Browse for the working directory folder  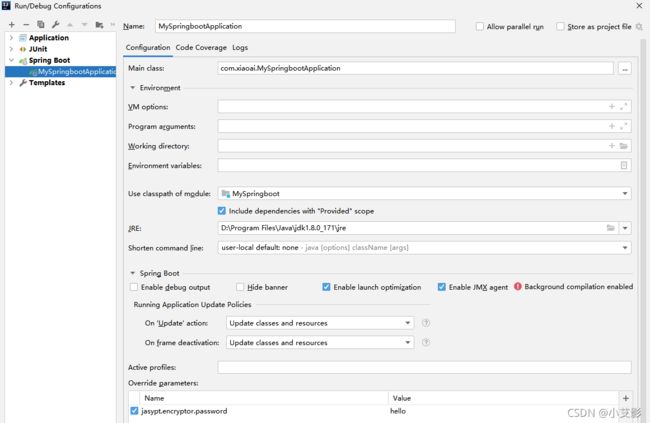point(623,146)
